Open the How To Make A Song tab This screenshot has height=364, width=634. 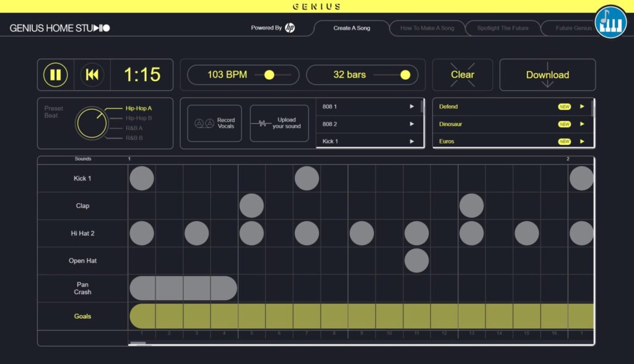tap(427, 28)
